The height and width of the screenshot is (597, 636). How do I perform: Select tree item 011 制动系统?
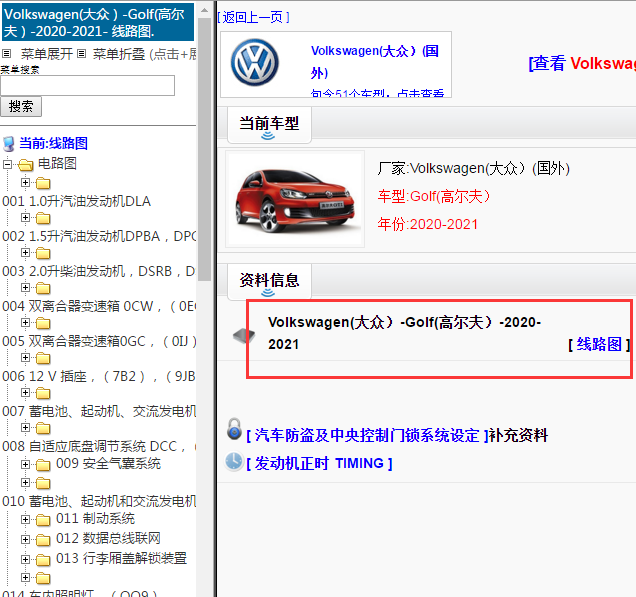click(x=95, y=518)
